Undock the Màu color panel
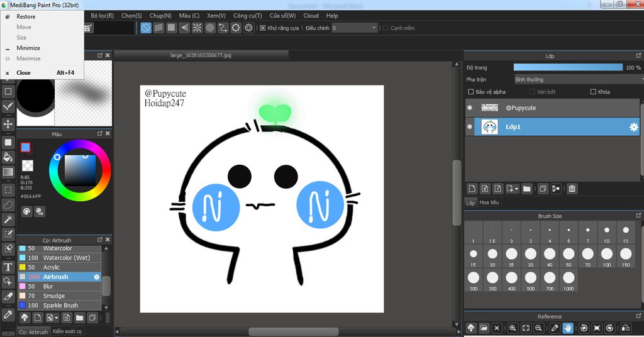 [100, 133]
